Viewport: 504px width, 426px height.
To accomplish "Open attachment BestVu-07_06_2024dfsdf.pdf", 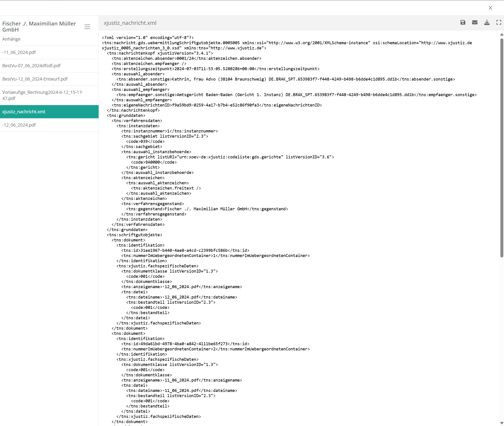I will pyautogui.click(x=31, y=66).
